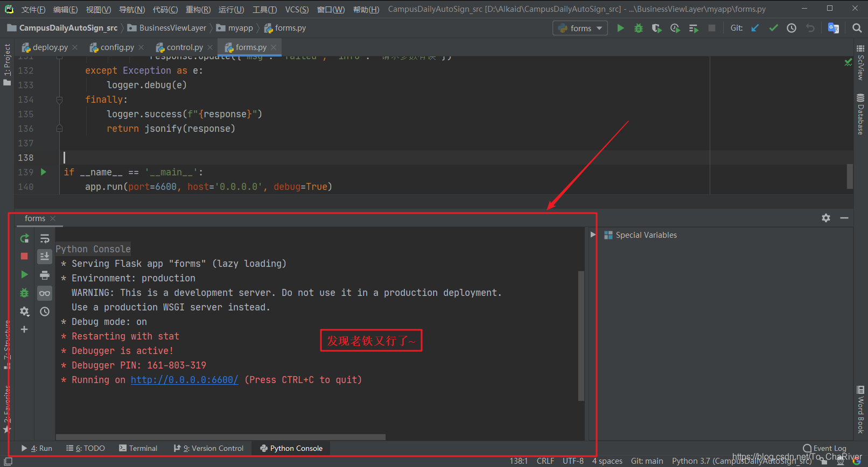The width and height of the screenshot is (868, 467).
Task: Rerun the Python console
Action: [x=24, y=238]
